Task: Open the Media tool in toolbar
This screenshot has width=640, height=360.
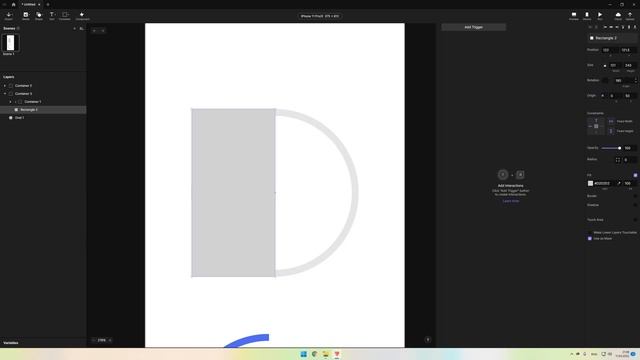Action: coord(26,16)
